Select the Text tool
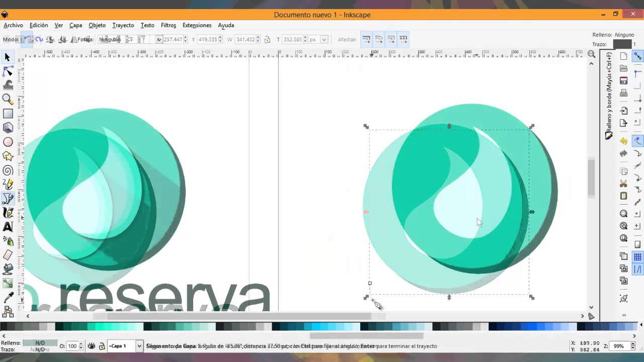644x362 pixels. (8, 227)
